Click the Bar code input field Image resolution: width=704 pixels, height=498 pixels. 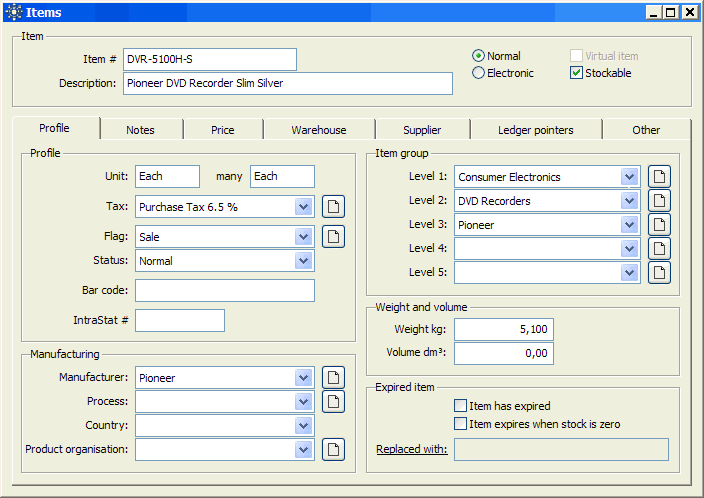click(225, 291)
